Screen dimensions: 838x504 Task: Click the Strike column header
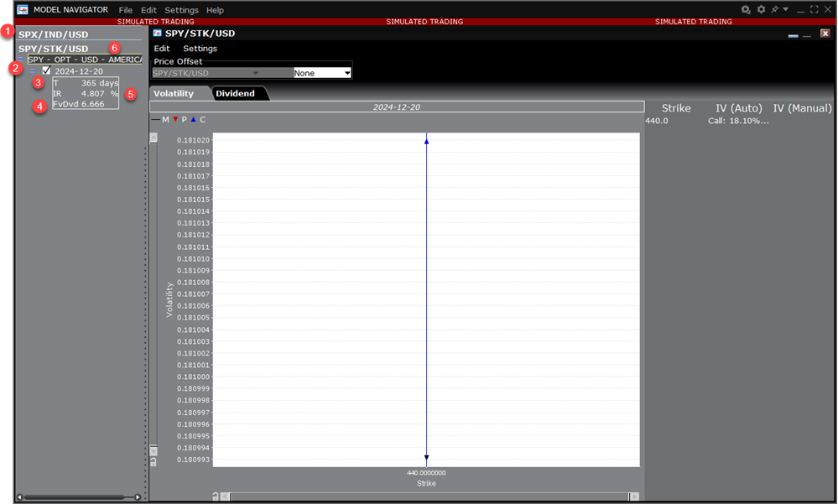coord(676,108)
